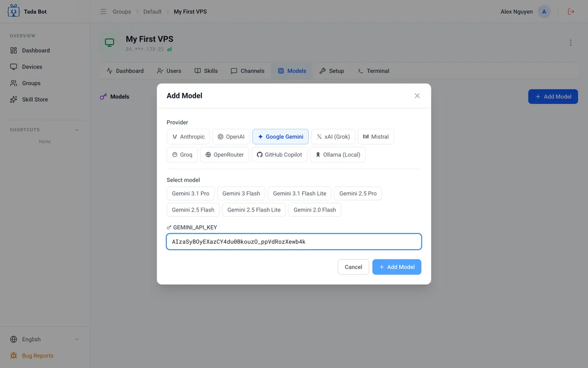
Task: Click the None entry under Shortcuts
Action: pyautogui.click(x=45, y=142)
